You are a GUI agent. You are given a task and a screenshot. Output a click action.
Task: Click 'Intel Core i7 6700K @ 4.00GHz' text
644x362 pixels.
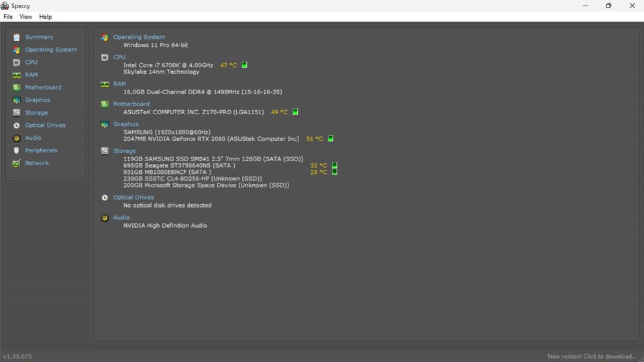[x=168, y=65]
